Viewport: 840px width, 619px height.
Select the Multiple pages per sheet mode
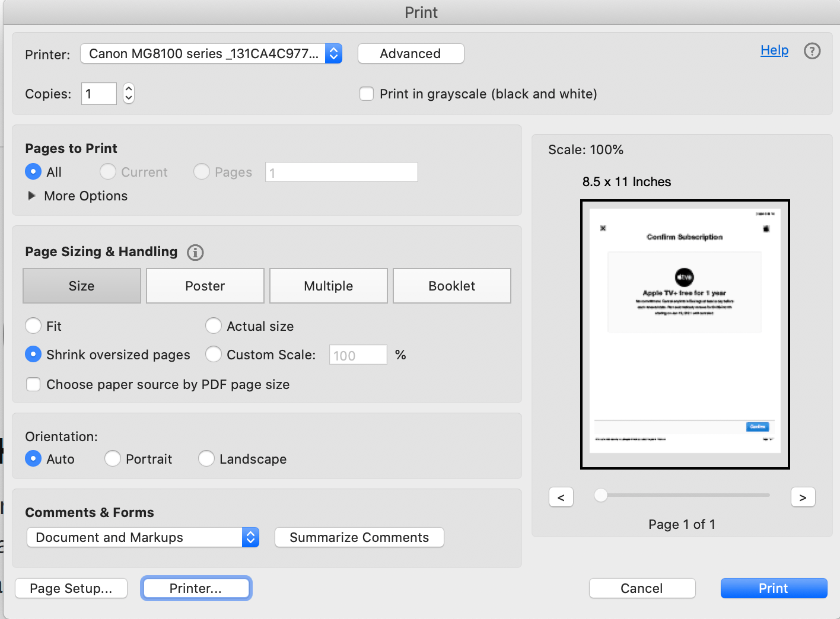pos(328,286)
